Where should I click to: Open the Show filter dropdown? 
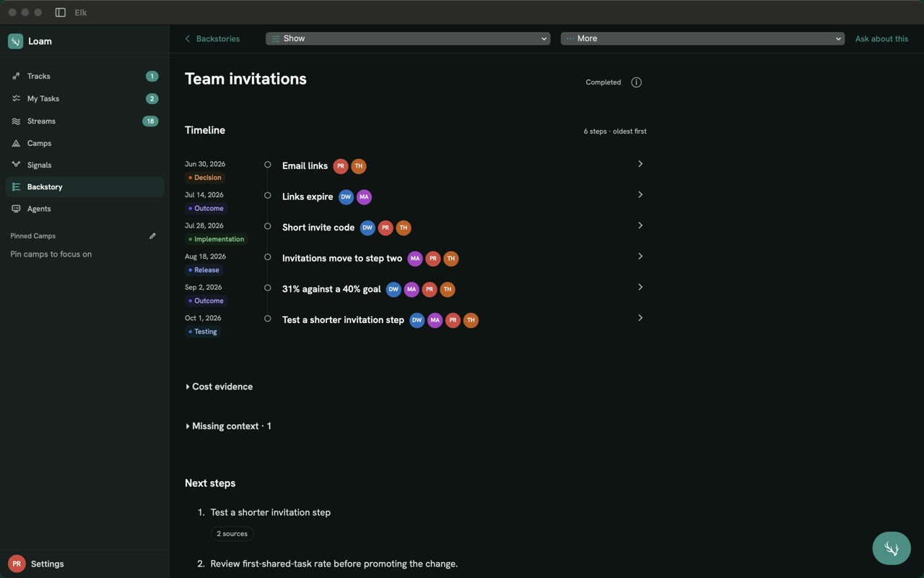[x=408, y=38]
